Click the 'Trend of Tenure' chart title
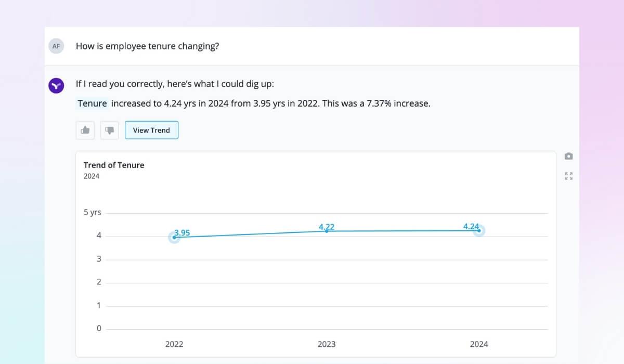The height and width of the screenshot is (364, 624). [114, 165]
